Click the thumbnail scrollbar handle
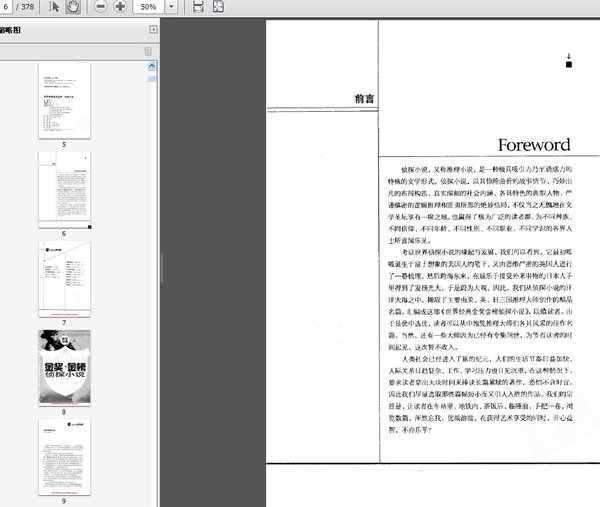The image size is (600, 507). [x=152, y=79]
